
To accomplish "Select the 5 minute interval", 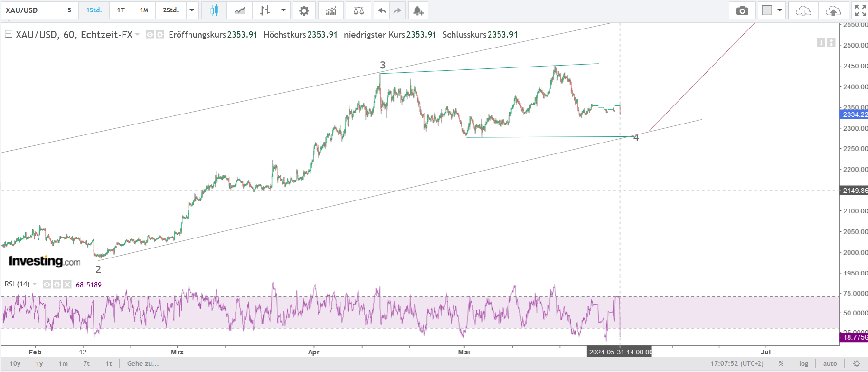I will [x=69, y=10].
